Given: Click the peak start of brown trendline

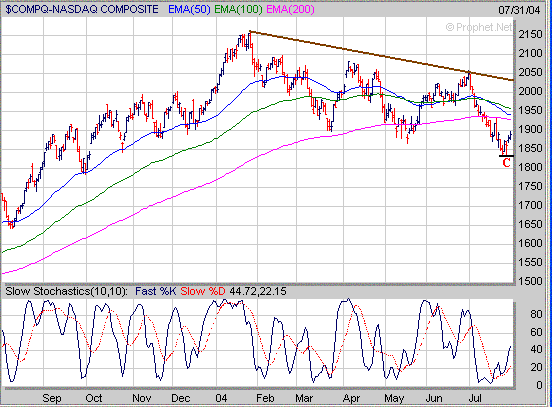Looking at the screenshot, I should (x=250, y=32).
